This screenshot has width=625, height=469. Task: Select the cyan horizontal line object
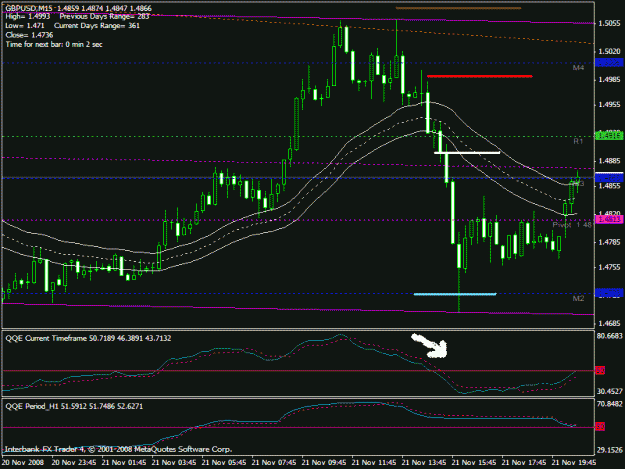coord(455,294)
